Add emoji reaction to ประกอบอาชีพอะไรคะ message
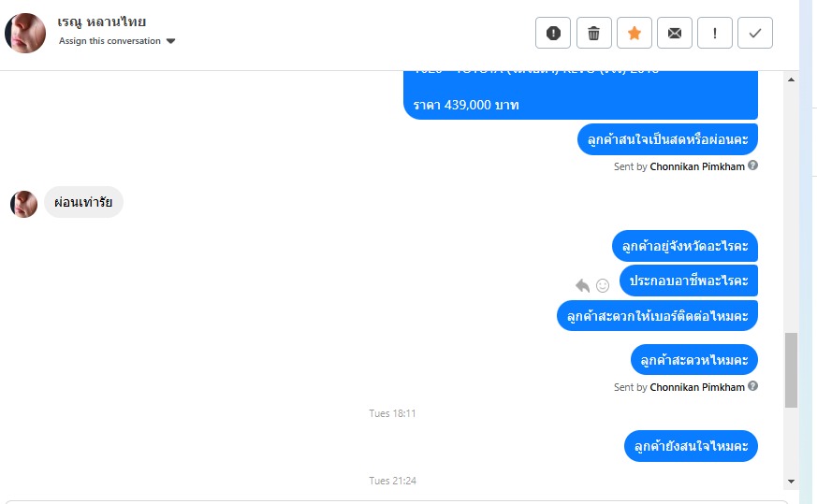This screenshot has height=504, width=817. pos(603,285)
